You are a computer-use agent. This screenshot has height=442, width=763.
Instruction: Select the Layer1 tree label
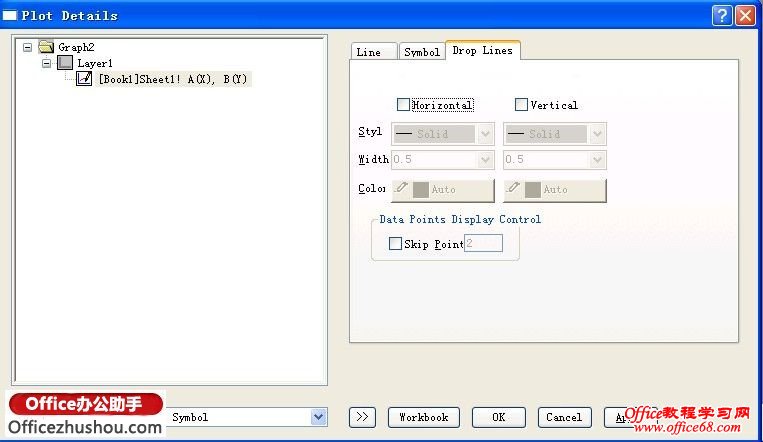[x=95, y=63]
